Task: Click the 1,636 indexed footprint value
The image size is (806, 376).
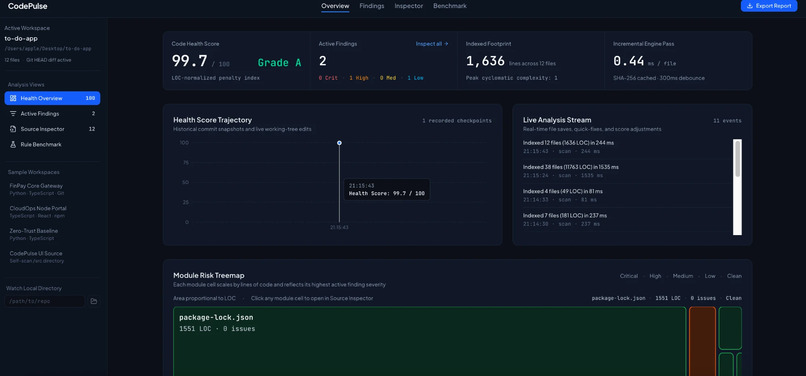Action: [x=485, y=61]
